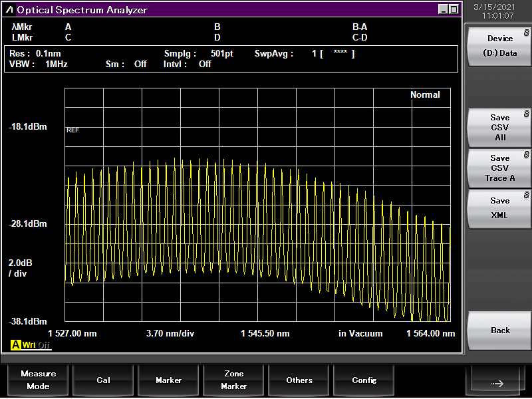Click the icon on Save XML button corner
The image size is (532, 399).
pos(526,195)
